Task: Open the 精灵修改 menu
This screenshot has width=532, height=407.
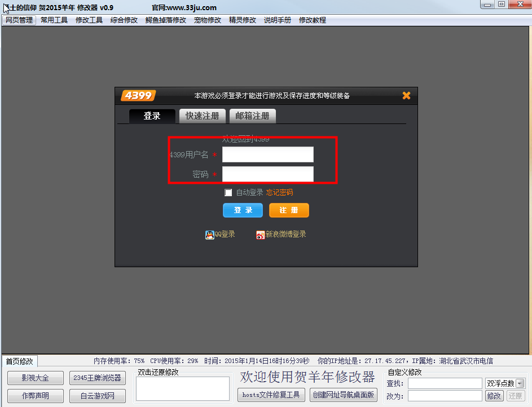Action: pos(243,20)
